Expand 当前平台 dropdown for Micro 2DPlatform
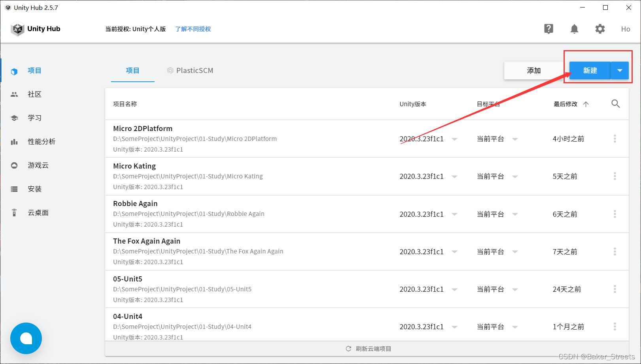The image size is (641, 364). (x=515, y=139)
